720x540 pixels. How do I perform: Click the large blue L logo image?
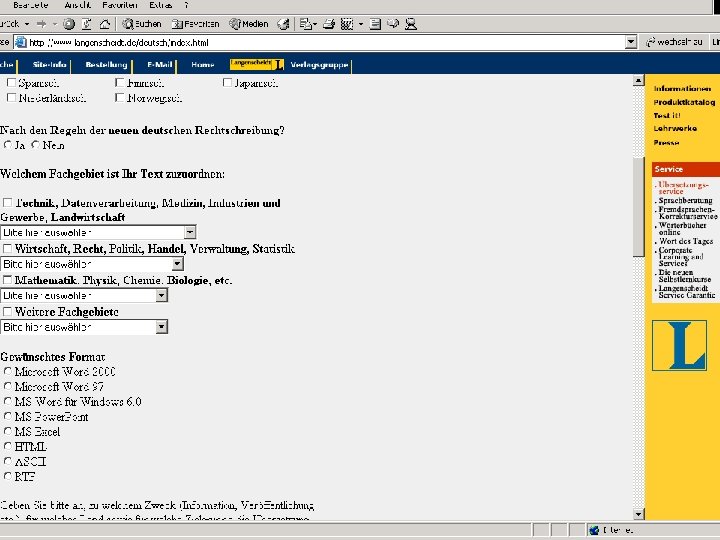pyautogui.click(x=679, y=346)
